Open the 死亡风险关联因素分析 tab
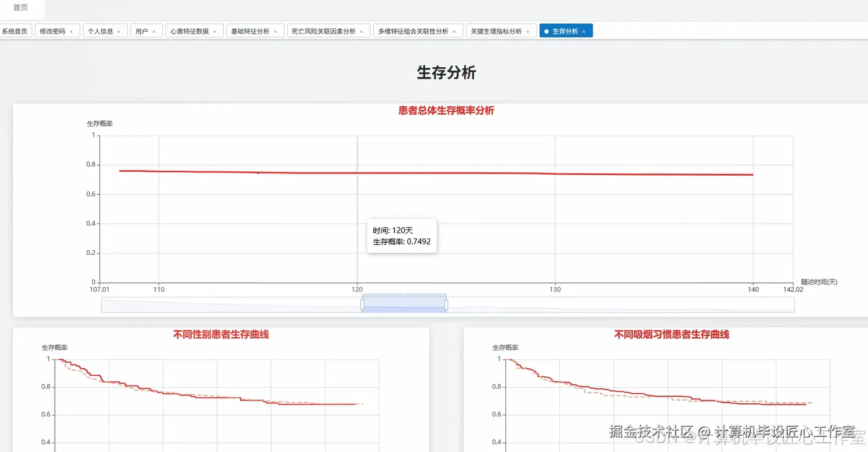The width and height of the screenshot is (868, 452). tap(323, 31)
